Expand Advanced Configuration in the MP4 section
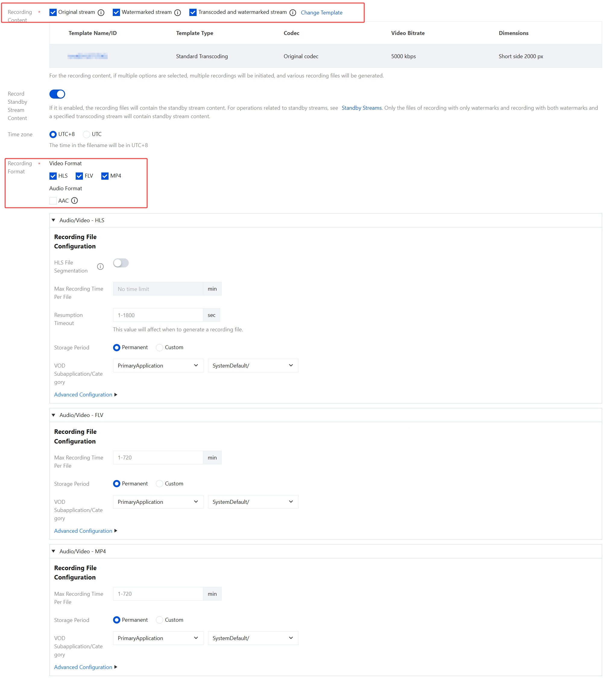Image resolution: width=616 pixels, height=682 pixels. tap(83, 667)
